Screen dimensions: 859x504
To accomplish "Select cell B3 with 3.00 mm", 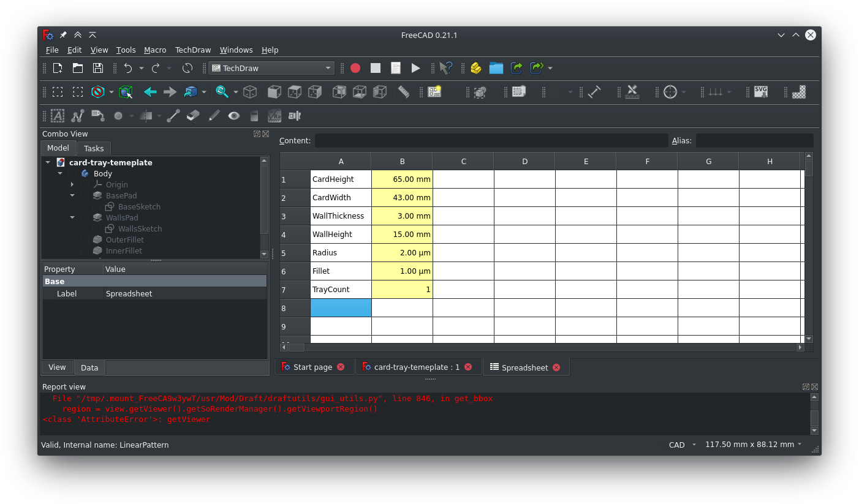I will coord(402,216).
